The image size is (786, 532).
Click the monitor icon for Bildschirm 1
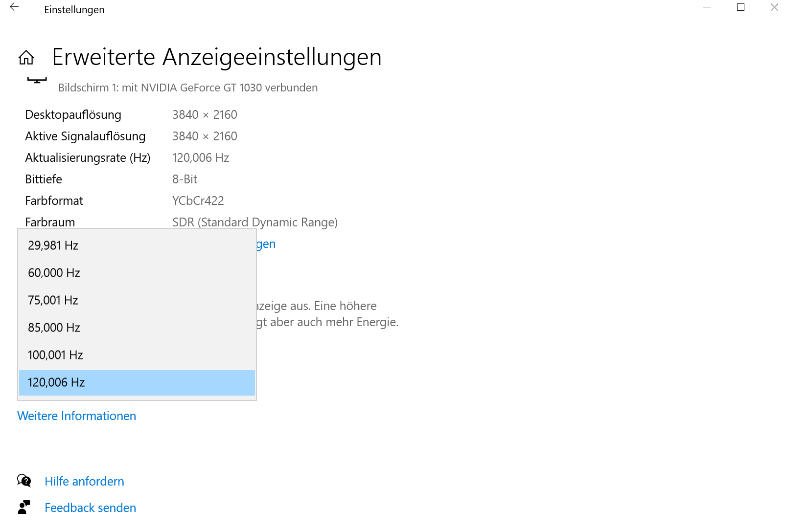click(x=37, y=80)
